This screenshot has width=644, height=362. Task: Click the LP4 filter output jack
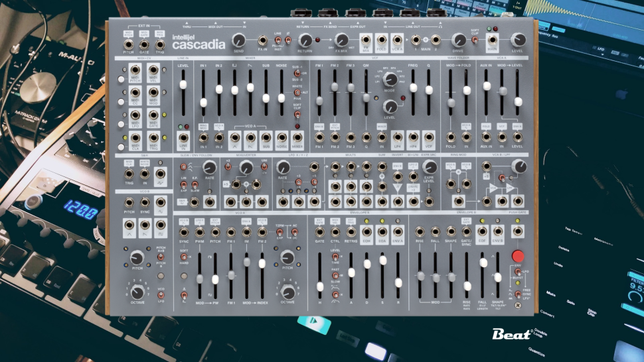click(396, 137)
